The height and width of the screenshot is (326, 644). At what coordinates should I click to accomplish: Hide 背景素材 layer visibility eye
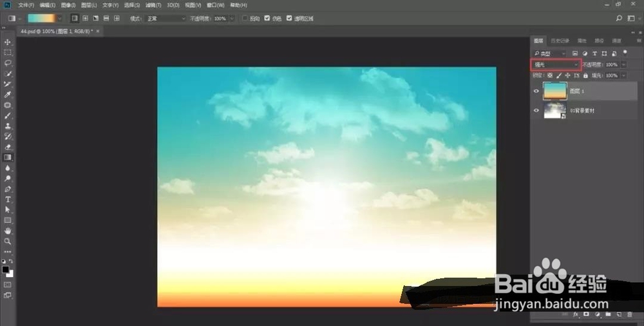click(536, 111)
